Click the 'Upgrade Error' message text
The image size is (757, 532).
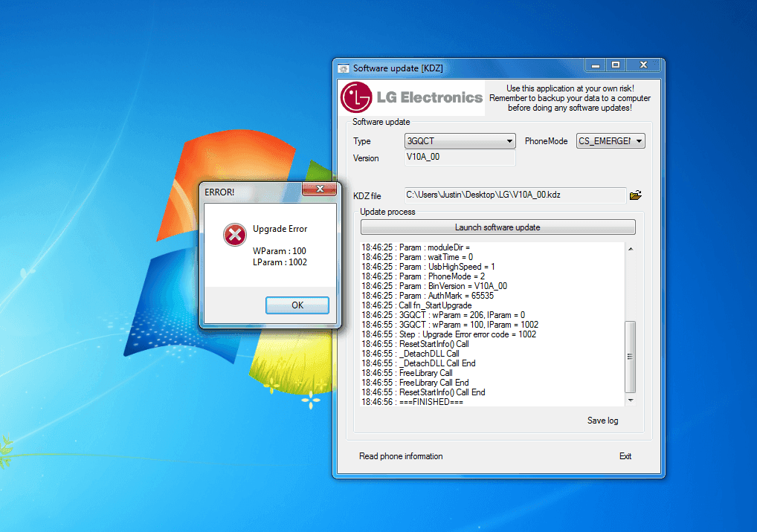(x=280, y=229)
